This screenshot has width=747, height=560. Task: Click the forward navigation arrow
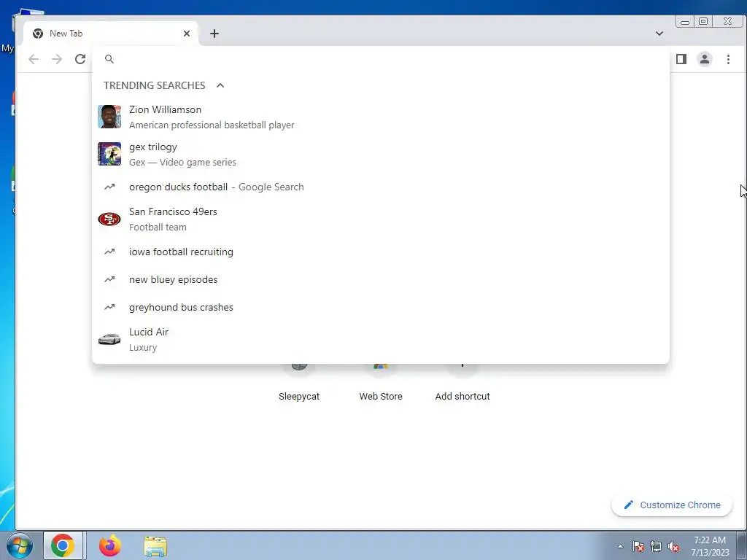[x=57, y=59]
